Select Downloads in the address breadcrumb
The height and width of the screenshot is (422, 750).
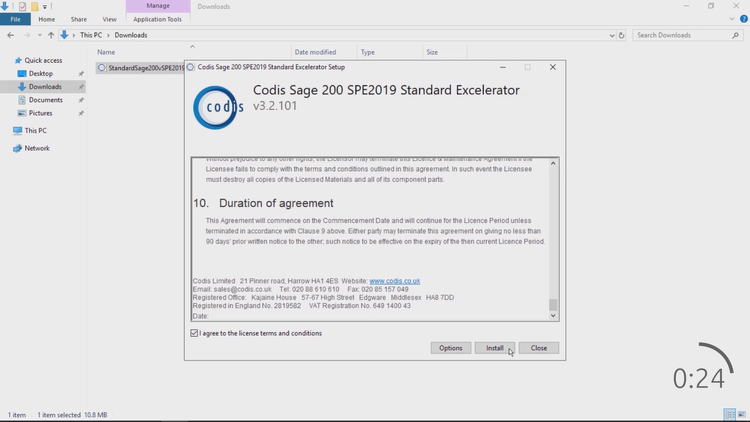(131, 35)
